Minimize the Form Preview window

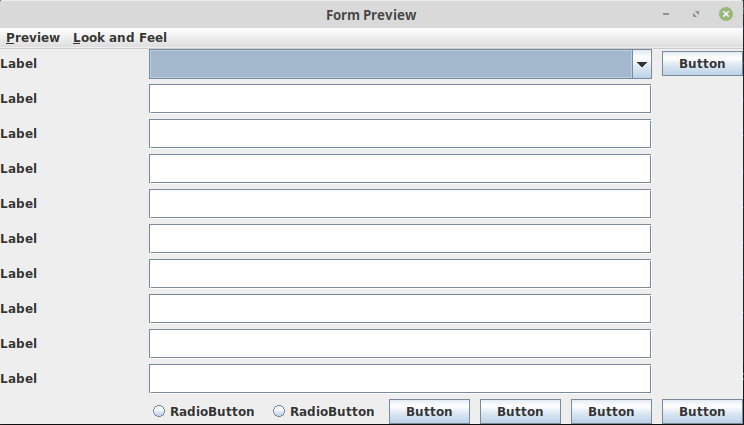click(666, 14)
